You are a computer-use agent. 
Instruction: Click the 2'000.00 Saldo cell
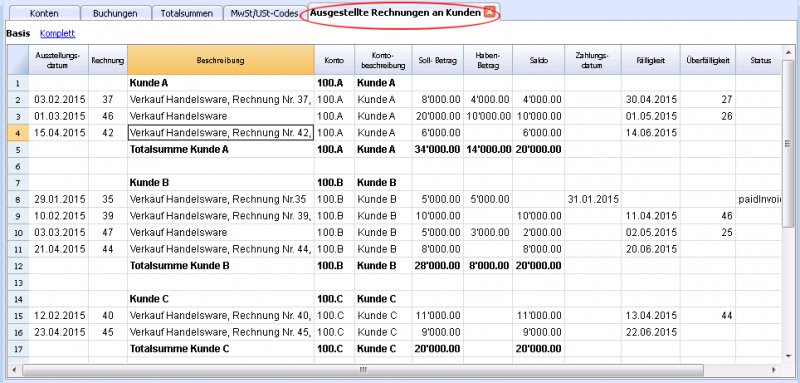tap(538, 233)
